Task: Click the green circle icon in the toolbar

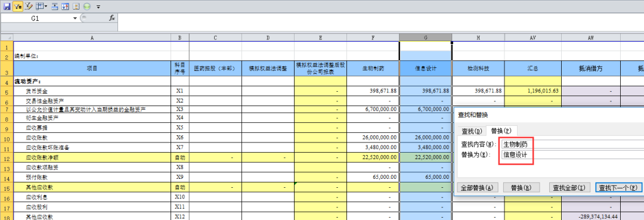Action: click(x=86, y=7)
